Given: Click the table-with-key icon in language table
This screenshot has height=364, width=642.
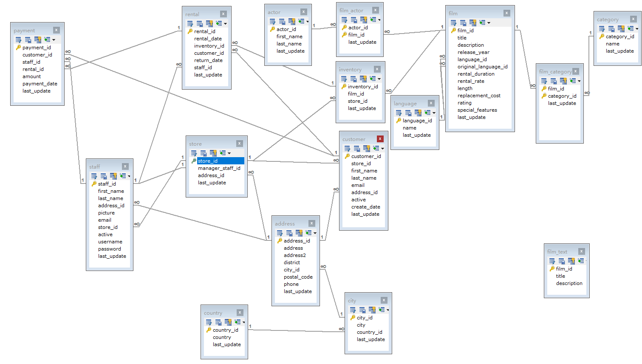Looking at the screenshot, I should point(418,113).
